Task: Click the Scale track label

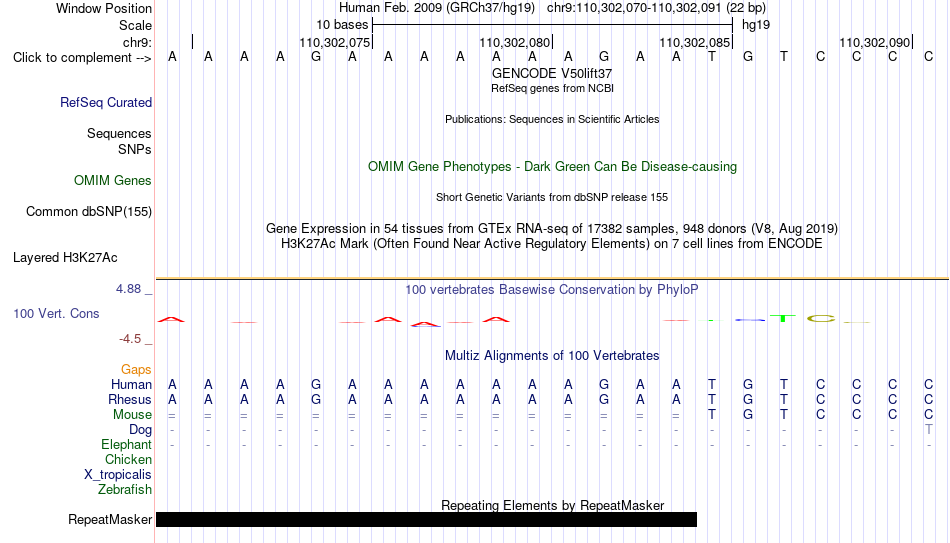Action: click(136, 25)
